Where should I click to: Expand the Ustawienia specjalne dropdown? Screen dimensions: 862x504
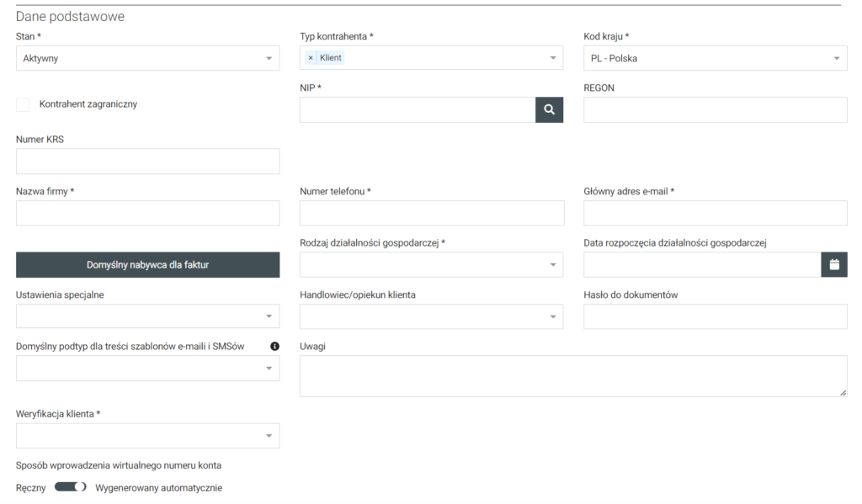(x=147, y=316)
